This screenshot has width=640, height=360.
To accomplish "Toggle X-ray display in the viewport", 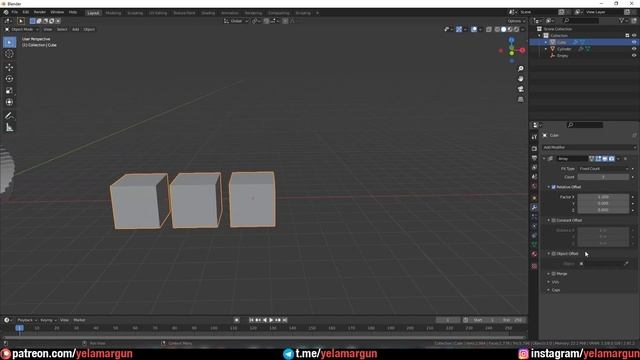I will 489,29.
